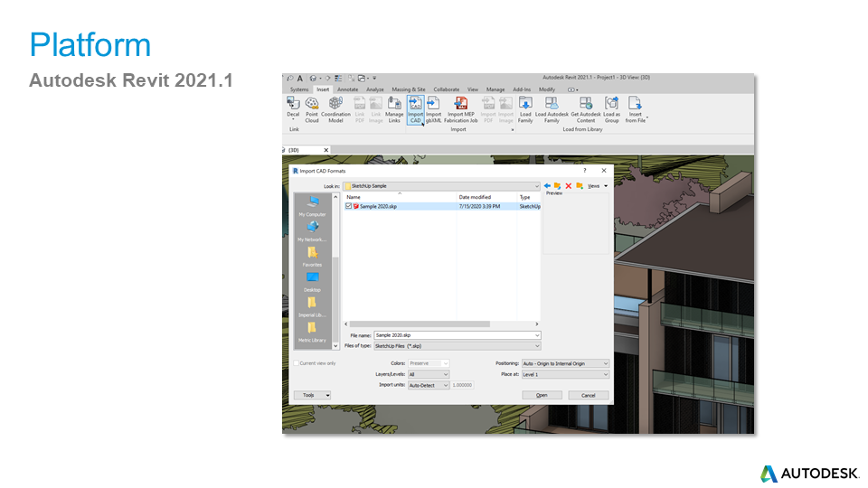Activate the Import CAD tool
The height and width of the screenshot is (488, 868).
pyautogui.click(x=416, y=109)
